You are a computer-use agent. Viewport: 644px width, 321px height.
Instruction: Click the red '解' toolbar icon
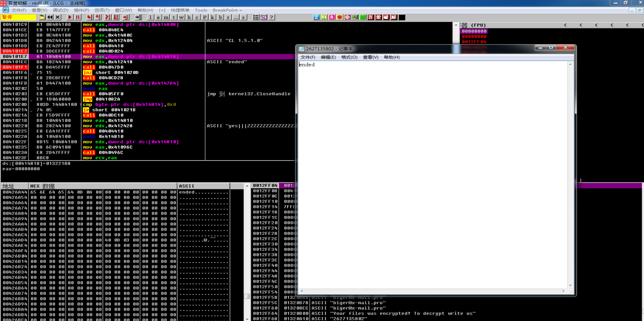(x=394, y=17)
